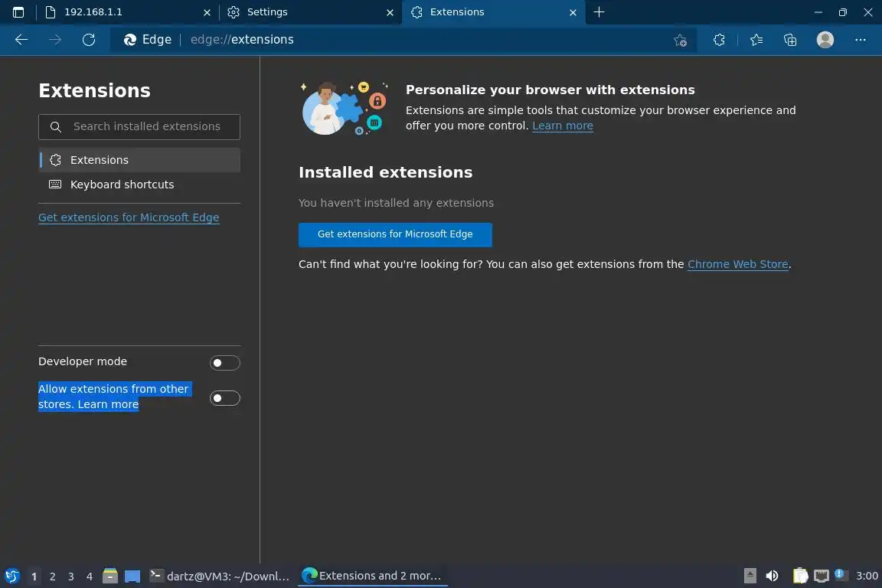
Task: Open sidebar Get extensions for Microsoft Edge link
Action: pos(129,217)
